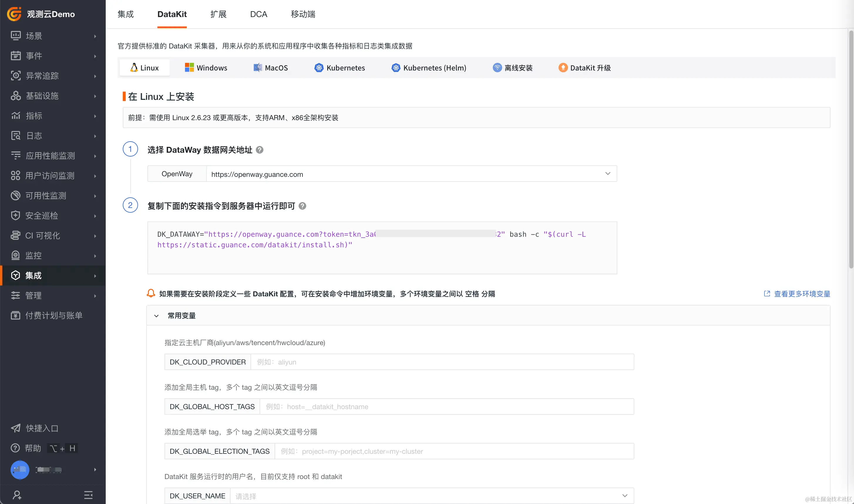Open 付费计划与账单 in sidebar
This screenshot has height=504, width=854.
pos(54,315)
